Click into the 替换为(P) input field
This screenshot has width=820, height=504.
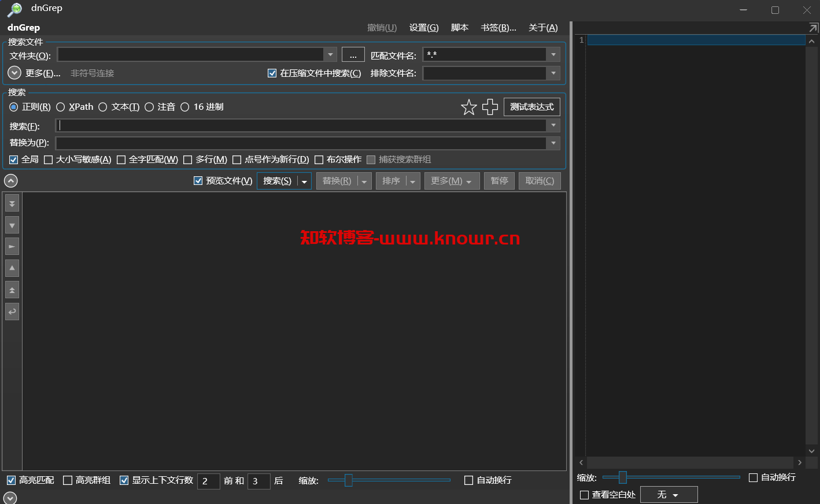pyautogui.click(x=301, y=143)
